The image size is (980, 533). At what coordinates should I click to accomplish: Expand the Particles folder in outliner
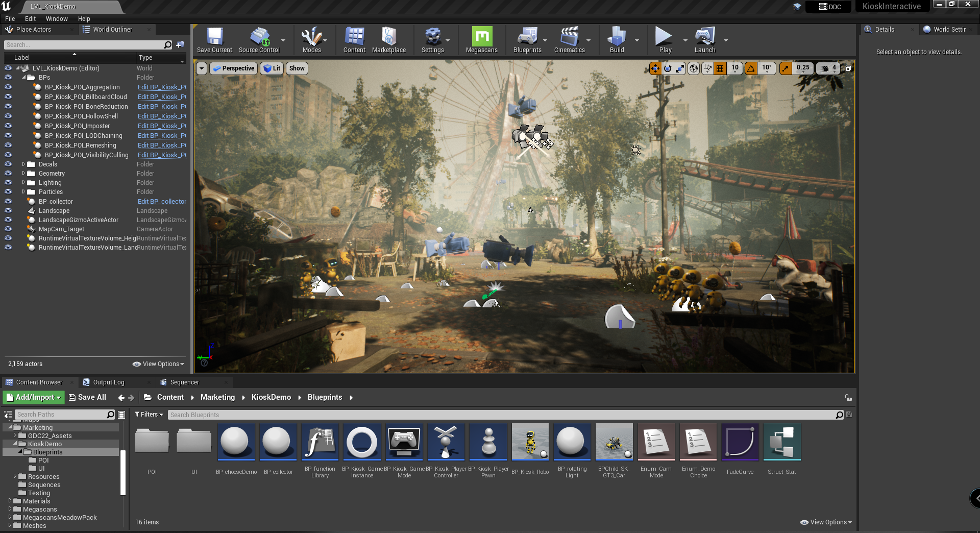pyautogui.click(x=23, y=192)
